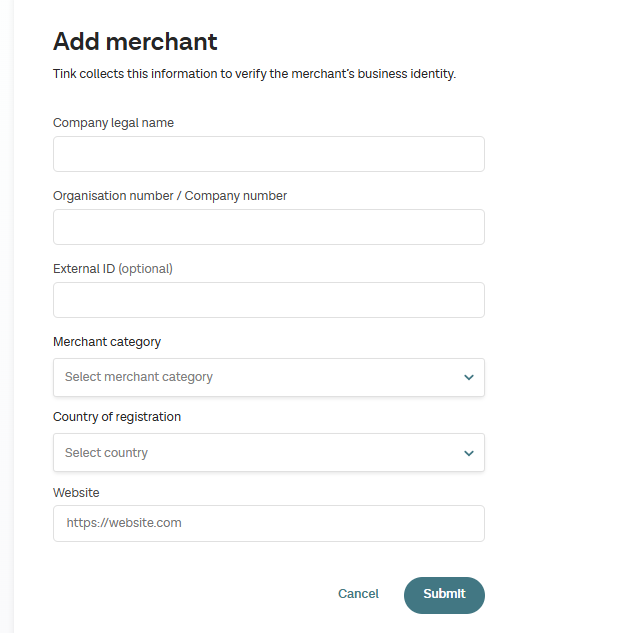Expand the Select country dropdown

(x=255, y=453)
